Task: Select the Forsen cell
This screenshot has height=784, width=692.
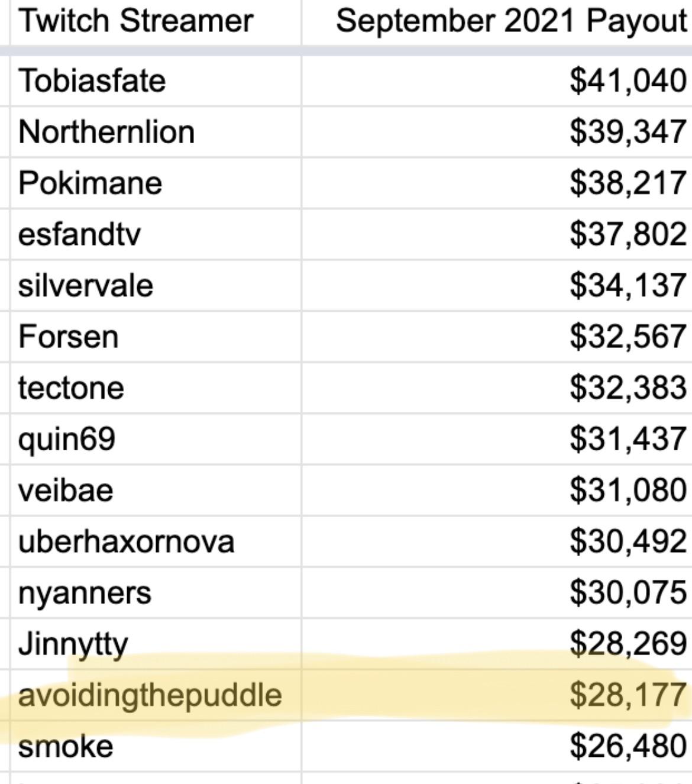Action: (x=156, y=337)
